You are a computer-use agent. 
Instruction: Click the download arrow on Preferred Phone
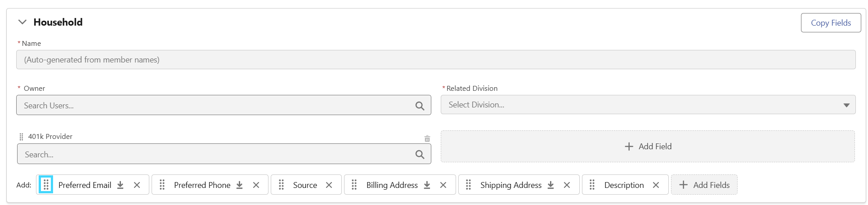pyautogui.click(x=239, y=185)
